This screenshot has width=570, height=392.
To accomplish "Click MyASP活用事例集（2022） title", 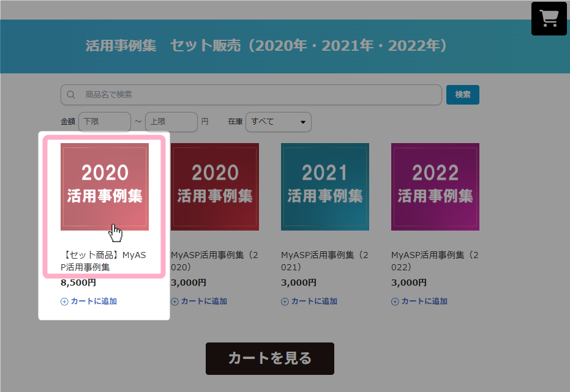I will (435, 261).
